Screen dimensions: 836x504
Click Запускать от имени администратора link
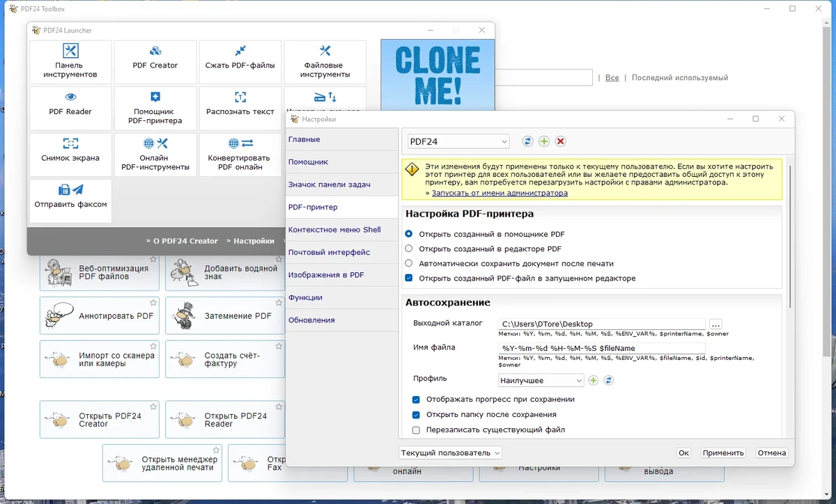(x=500, y=193)
